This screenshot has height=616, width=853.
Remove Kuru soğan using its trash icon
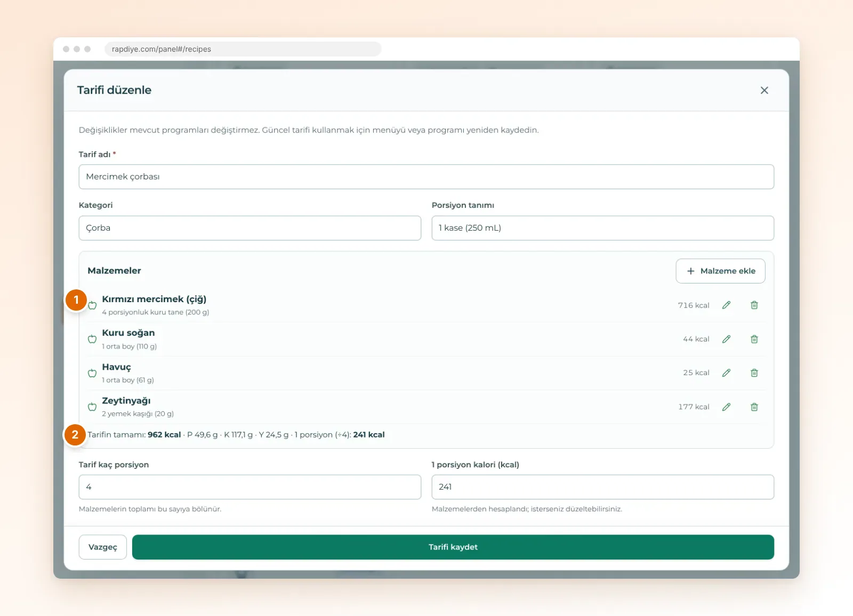click(x=754, y=339)
